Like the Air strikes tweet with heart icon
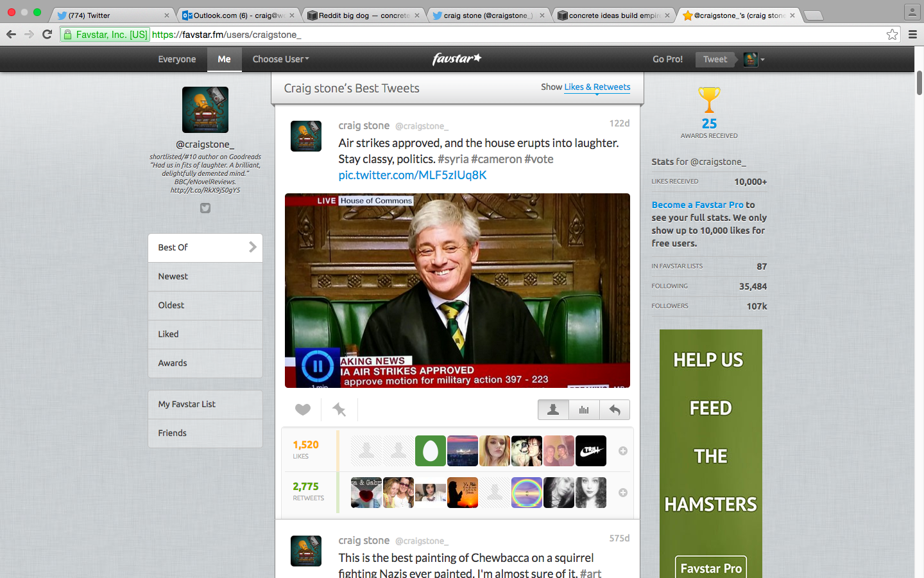This screenshot has width=924, height=578. pyautogui.click(x=303, y=410)
